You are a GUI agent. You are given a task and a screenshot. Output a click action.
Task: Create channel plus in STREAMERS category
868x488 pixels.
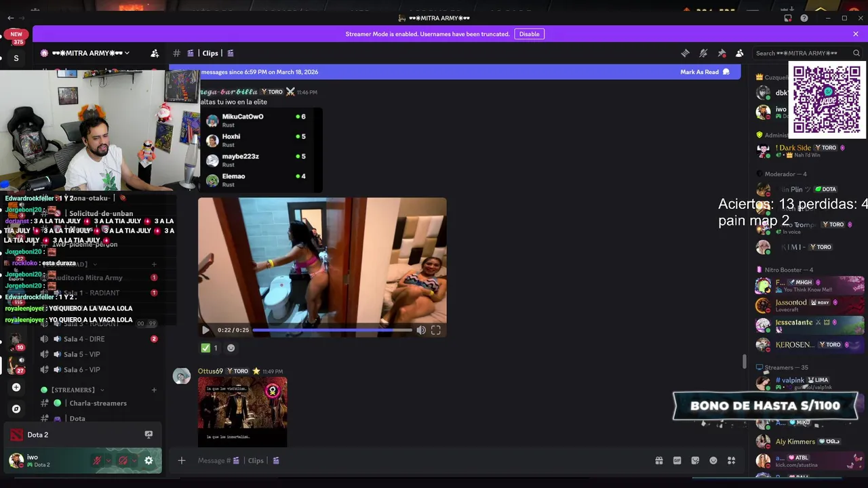154,390
